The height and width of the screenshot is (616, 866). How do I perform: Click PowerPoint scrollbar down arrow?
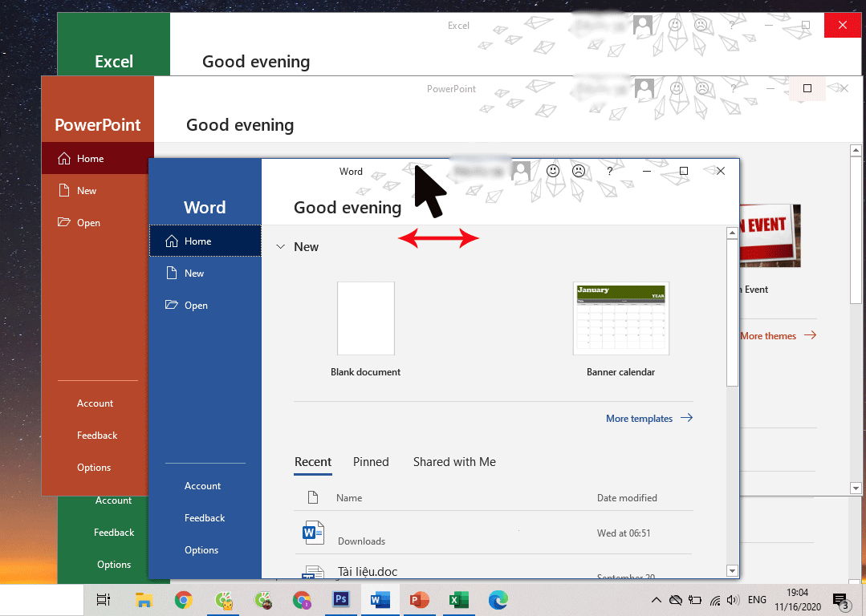856,488
